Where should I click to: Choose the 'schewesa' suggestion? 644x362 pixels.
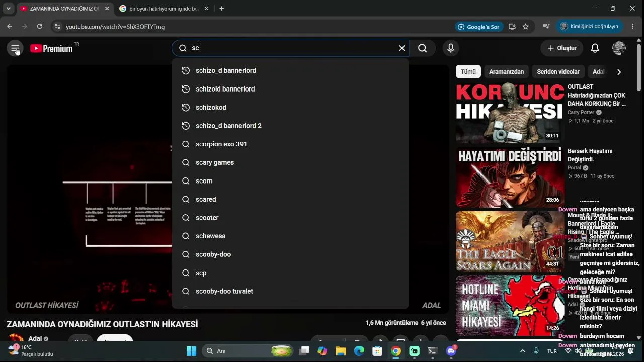[x=290, y=236]
